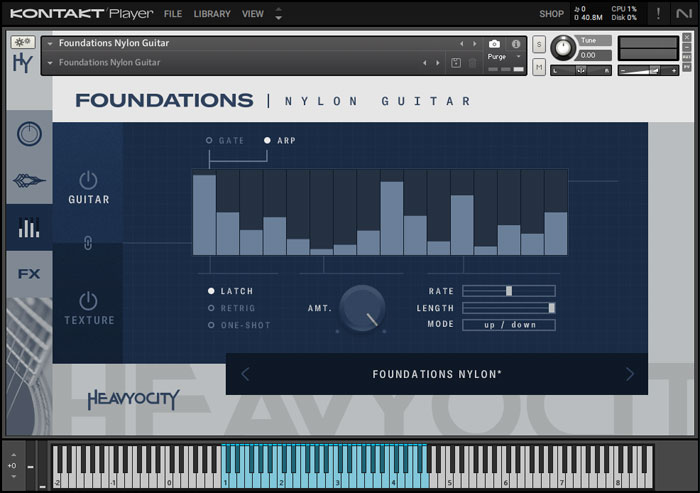Toggle the Texture layer power button
The height and width of the screenshot is (493, 700).
tap(88, 301)
